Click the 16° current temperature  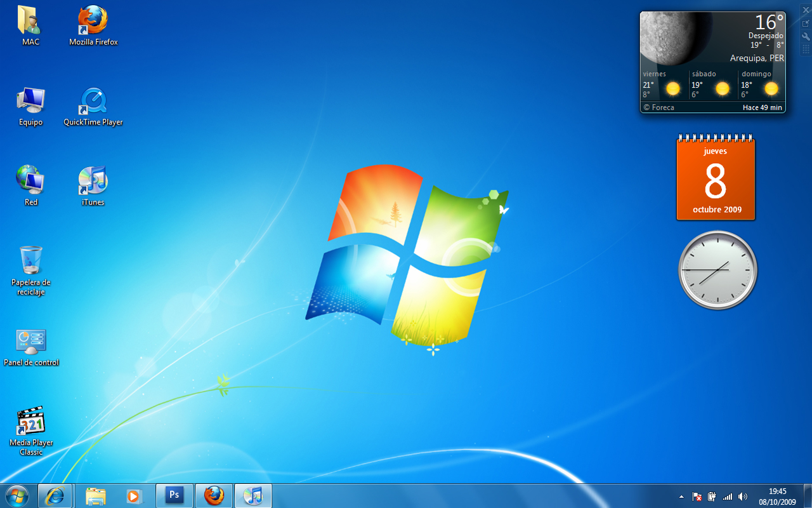tap(769, 22)
